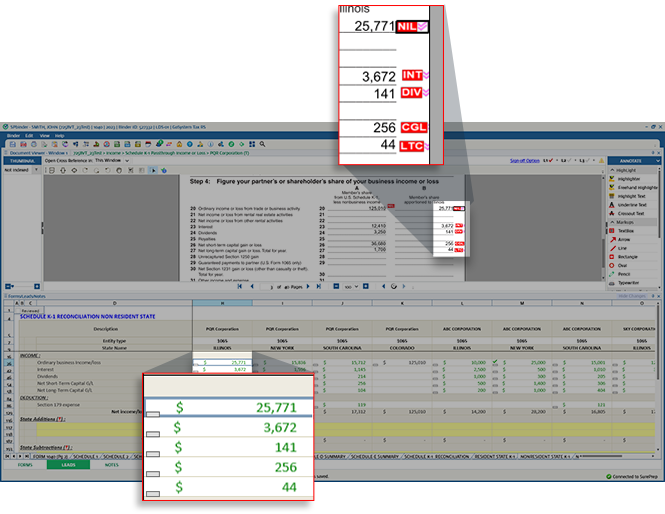Click the house icon in main toolbar

pos(179,145)
